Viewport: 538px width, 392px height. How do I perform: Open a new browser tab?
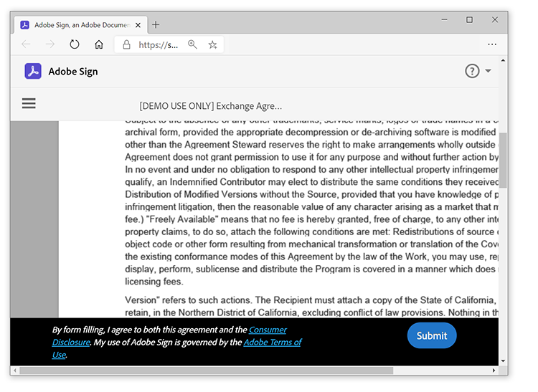coord(156,24)
